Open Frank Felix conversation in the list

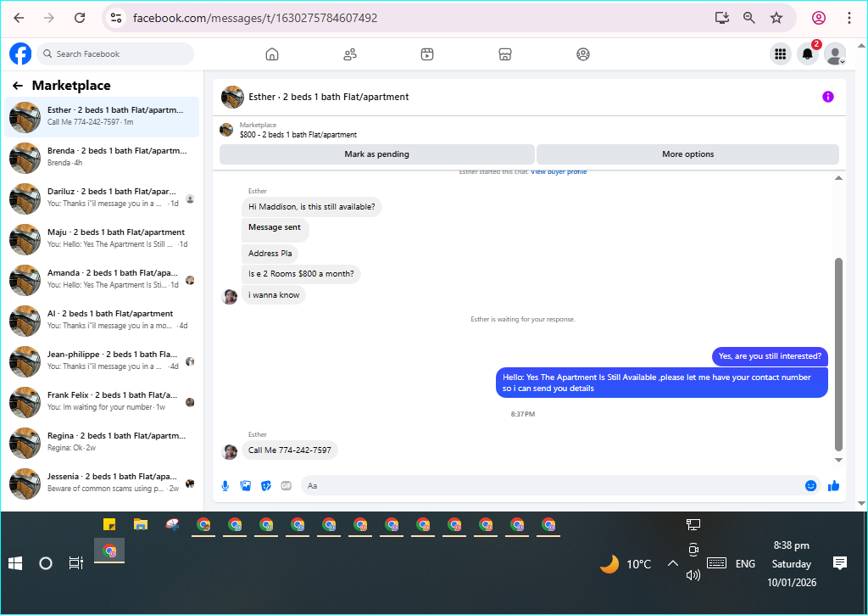tap(102, 402)
